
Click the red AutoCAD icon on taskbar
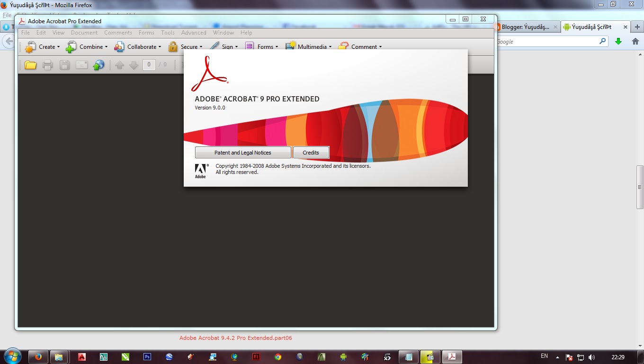[81, 357]
